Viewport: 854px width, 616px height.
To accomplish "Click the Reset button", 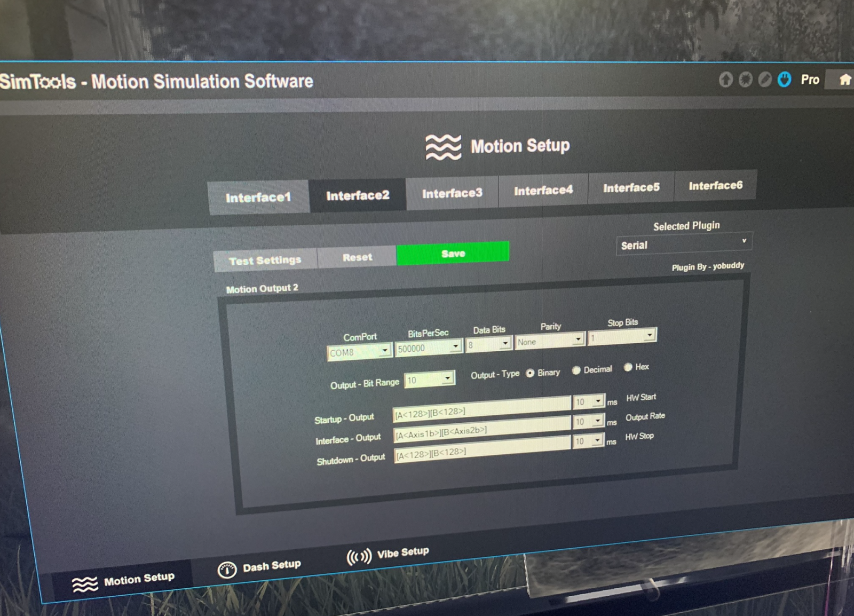I will click(357, 257).
